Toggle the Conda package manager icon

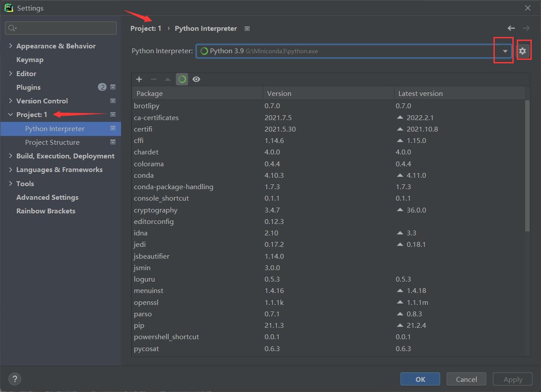[182, 79]
